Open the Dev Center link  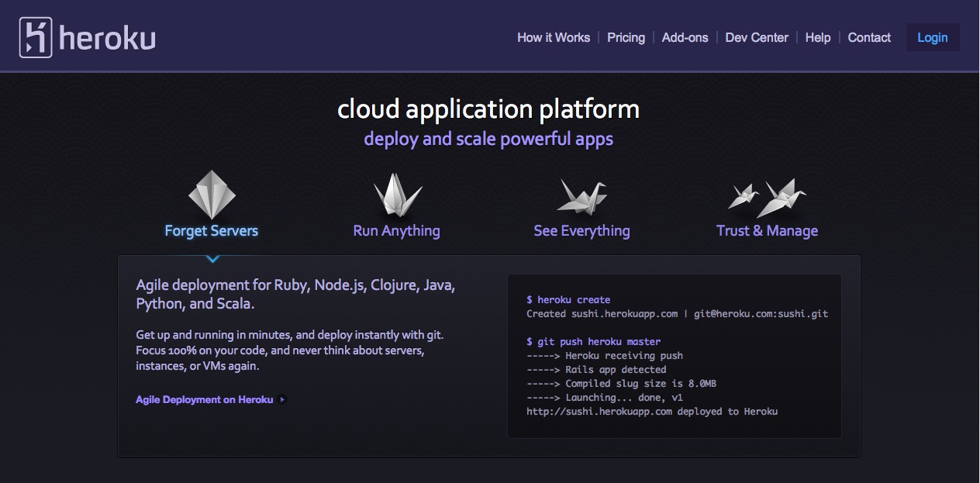point(757,37)
